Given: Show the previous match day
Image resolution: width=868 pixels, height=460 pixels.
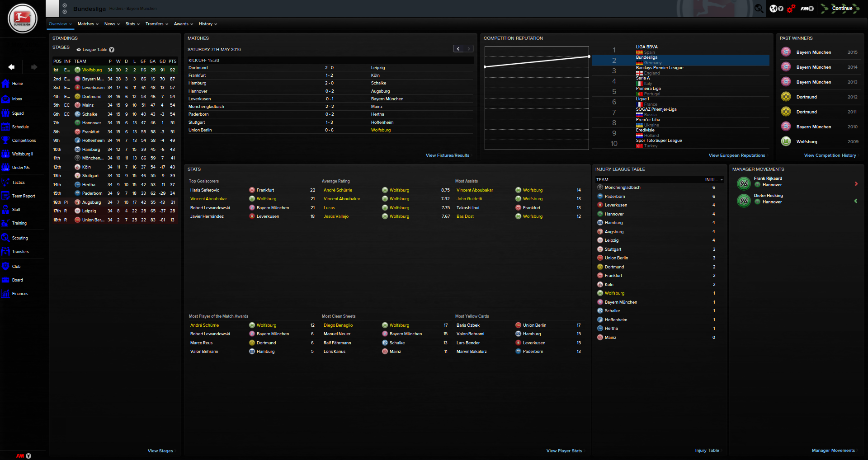Looking at the screenshot, I should [458, 49].
